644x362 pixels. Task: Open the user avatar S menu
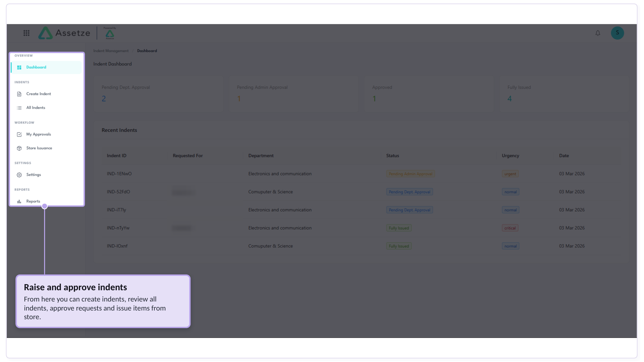click(x=617, y=33)
